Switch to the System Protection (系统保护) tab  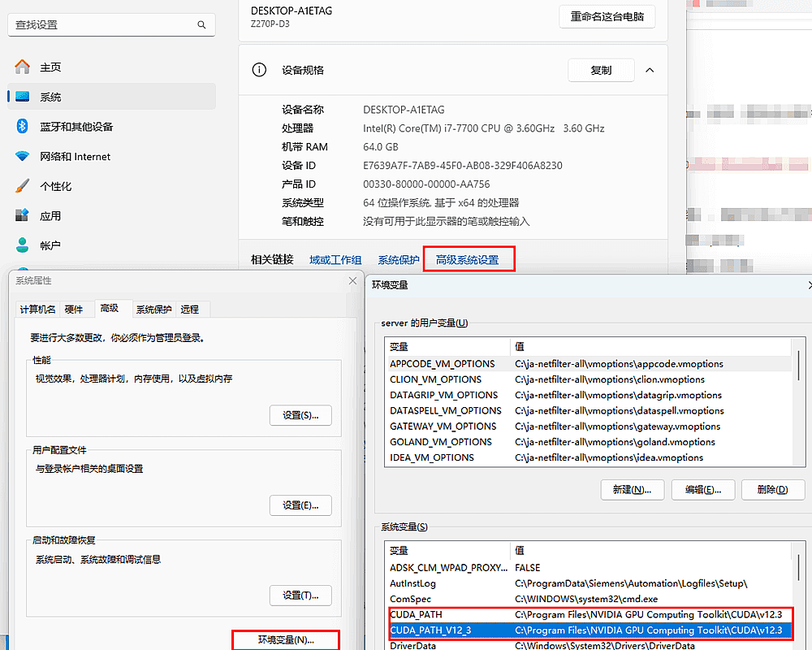(153, 310)
